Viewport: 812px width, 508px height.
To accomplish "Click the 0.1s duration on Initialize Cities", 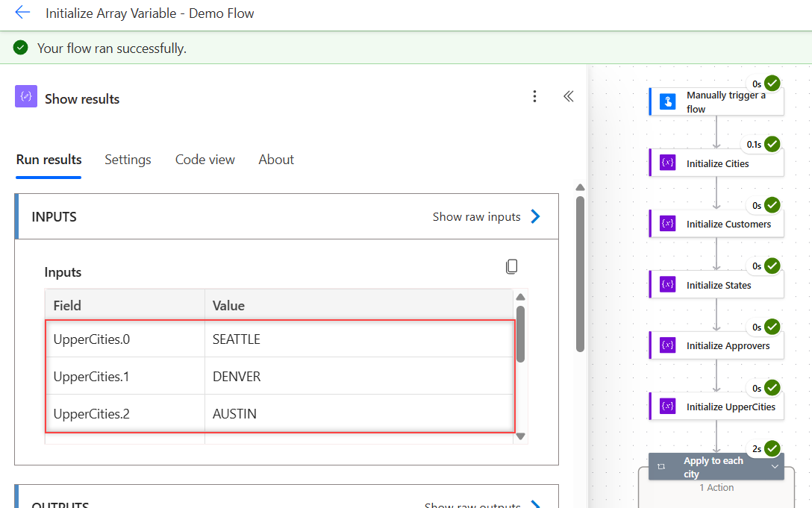I will click(754, 145).
